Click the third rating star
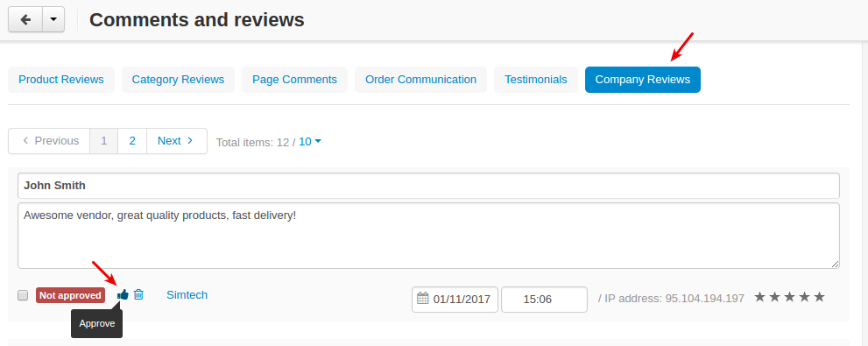 pos(790,297)
